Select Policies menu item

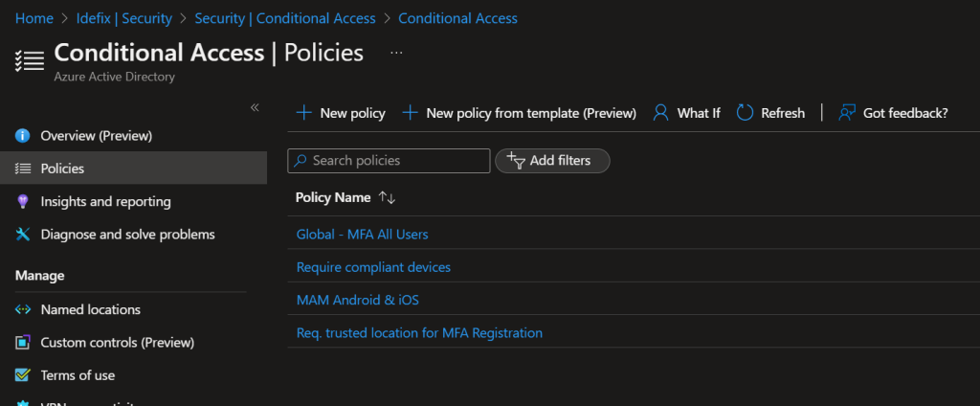coord(133,169)
